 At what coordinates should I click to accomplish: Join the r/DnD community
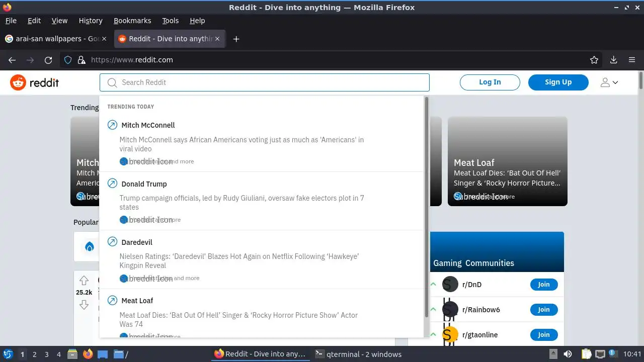click(x=544, y=285)
